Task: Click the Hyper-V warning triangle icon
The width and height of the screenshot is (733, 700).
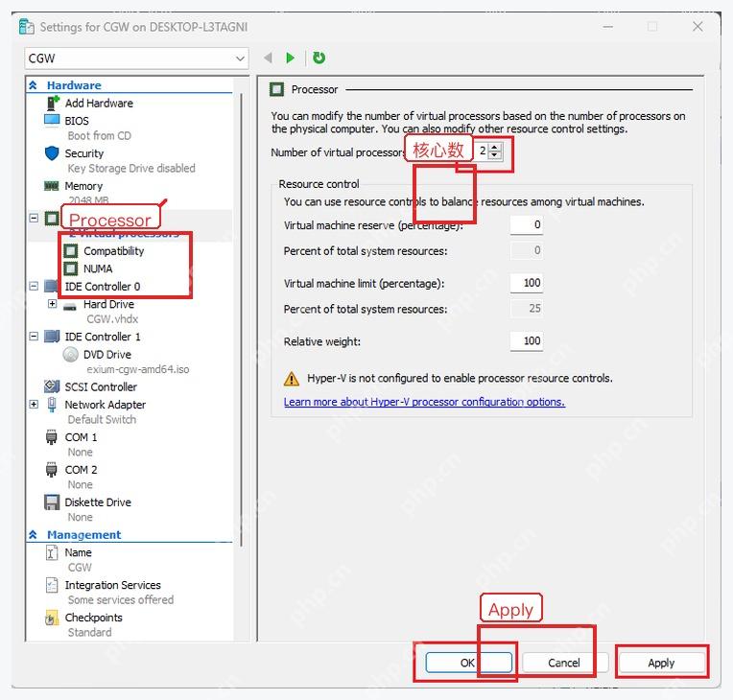Action: [x=292, y=378]
